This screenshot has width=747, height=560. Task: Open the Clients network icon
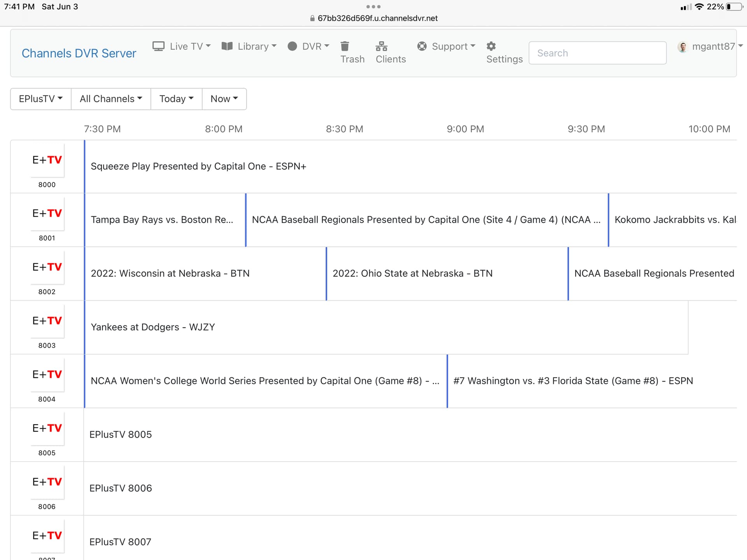tap(381, 46)
